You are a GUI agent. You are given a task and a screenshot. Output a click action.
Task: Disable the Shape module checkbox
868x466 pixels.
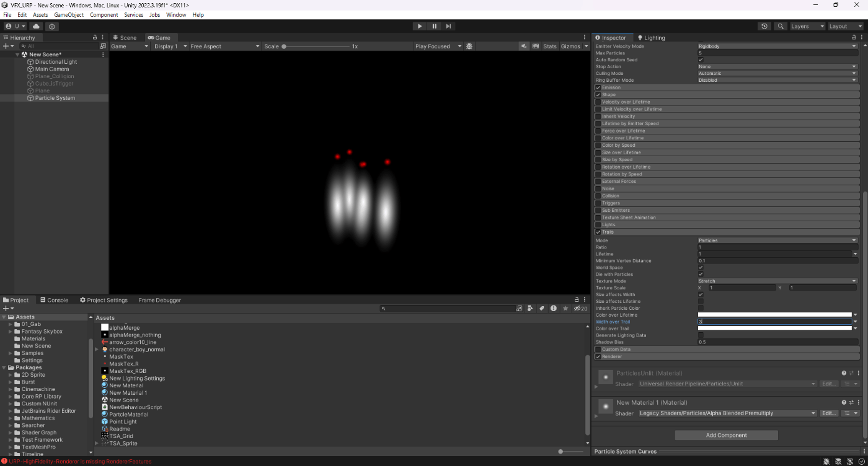598,95
